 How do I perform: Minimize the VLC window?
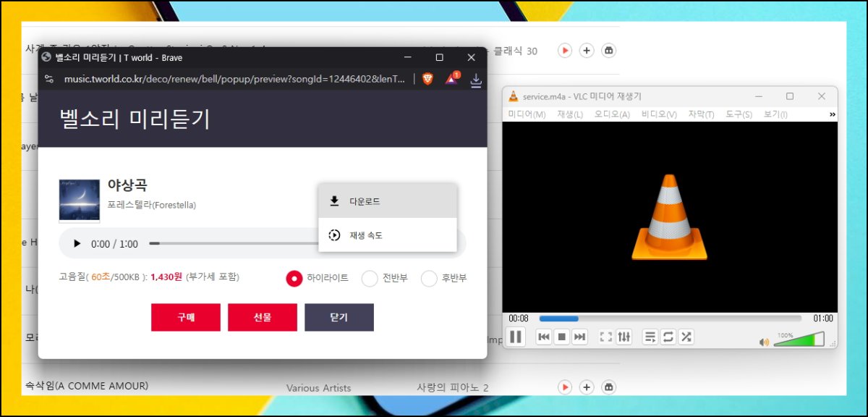[x=758, y=96]
